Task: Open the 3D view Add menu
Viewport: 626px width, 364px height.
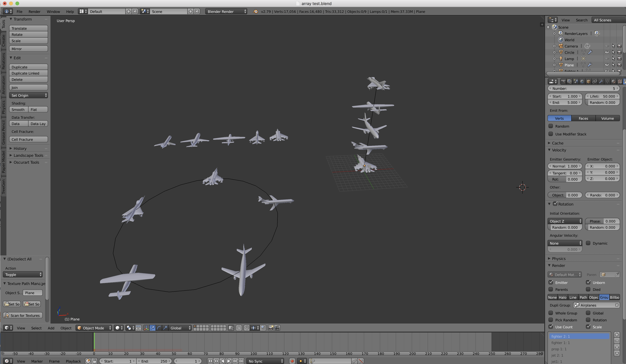Action: (x=51, y=328)
